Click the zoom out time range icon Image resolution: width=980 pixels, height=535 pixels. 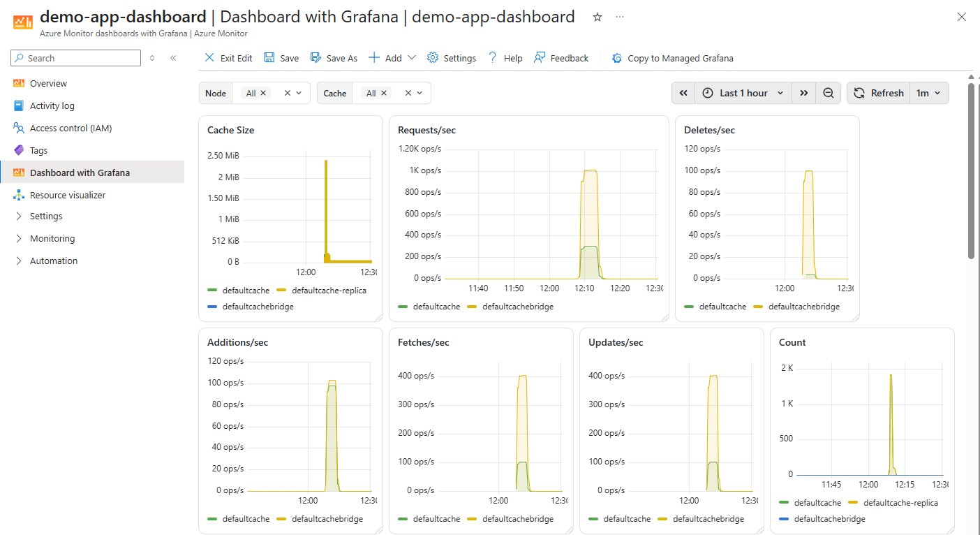coord(828,93)
